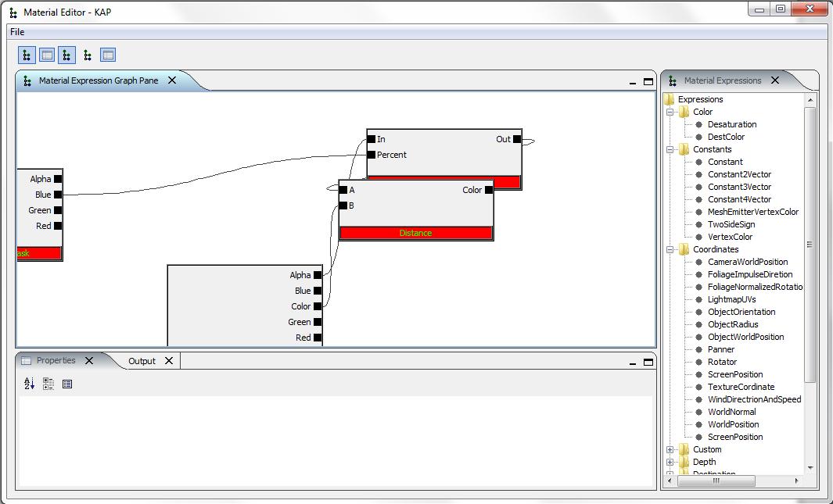Open the File menu
The width and height of the screenshot is (833, 504).
click(x=17, y=32)
